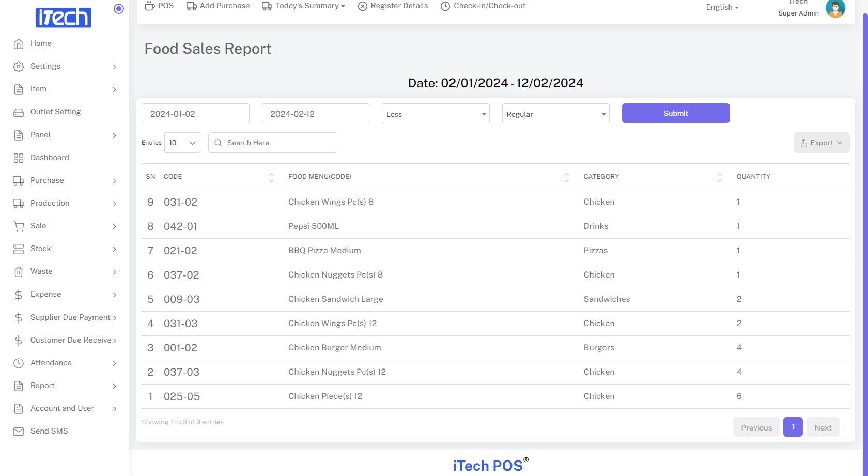Expand the Today's Summary dropdown
868x476 pixels.
[303, 6]
